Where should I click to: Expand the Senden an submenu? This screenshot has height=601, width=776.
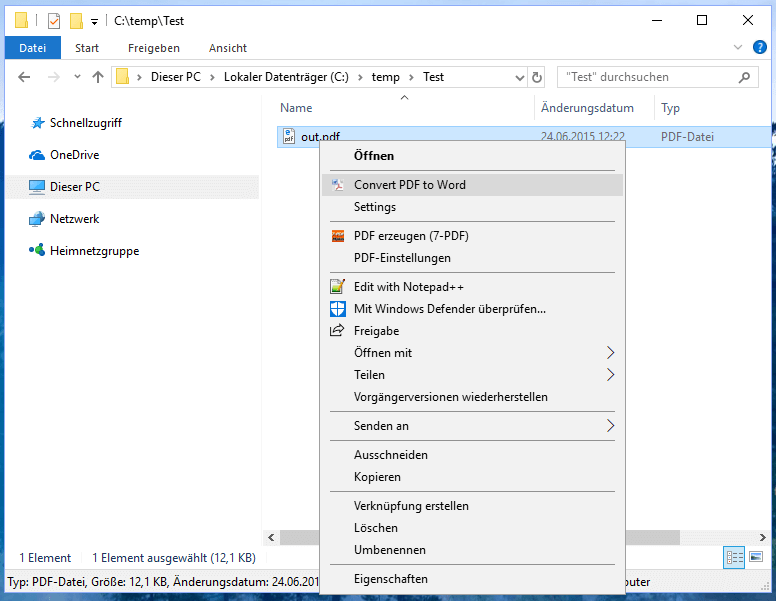pos(610,426)
